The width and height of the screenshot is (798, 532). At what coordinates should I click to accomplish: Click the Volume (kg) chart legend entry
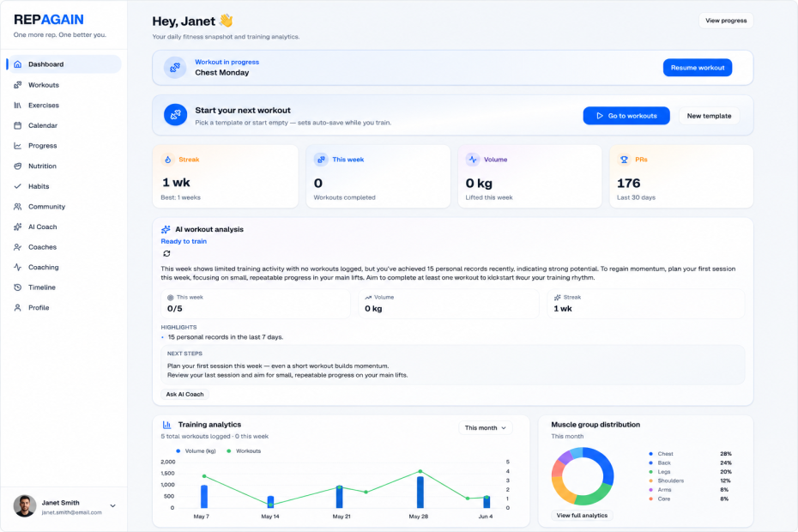point(196,451)
